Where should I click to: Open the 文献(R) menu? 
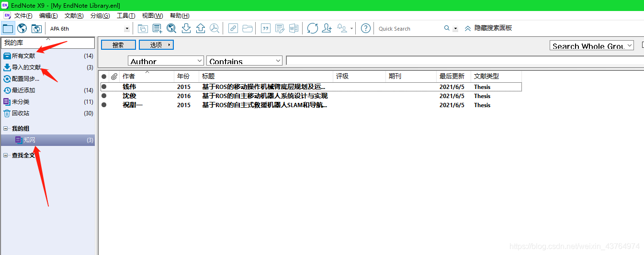pos(74,16)
